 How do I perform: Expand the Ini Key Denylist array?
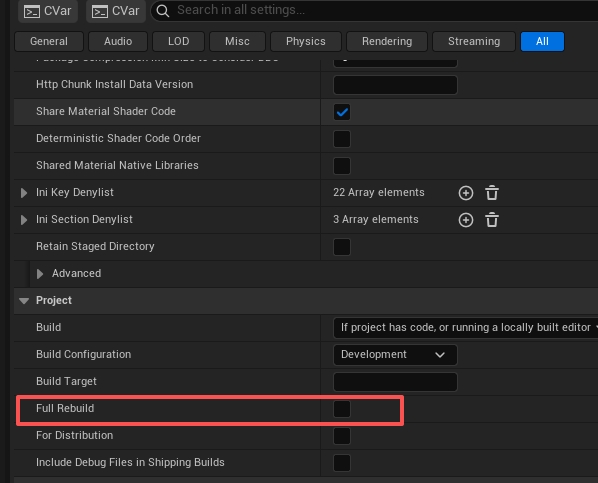coord(24,193)
